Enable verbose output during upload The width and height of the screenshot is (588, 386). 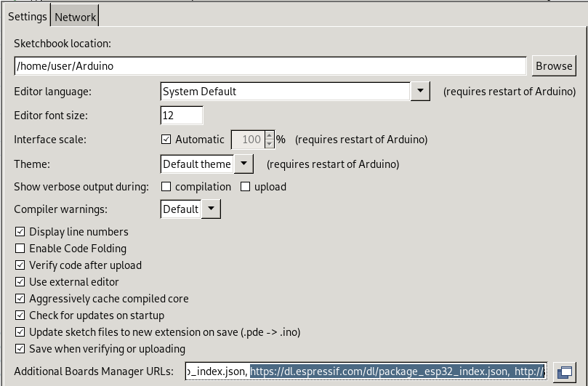tap(245, 186)
